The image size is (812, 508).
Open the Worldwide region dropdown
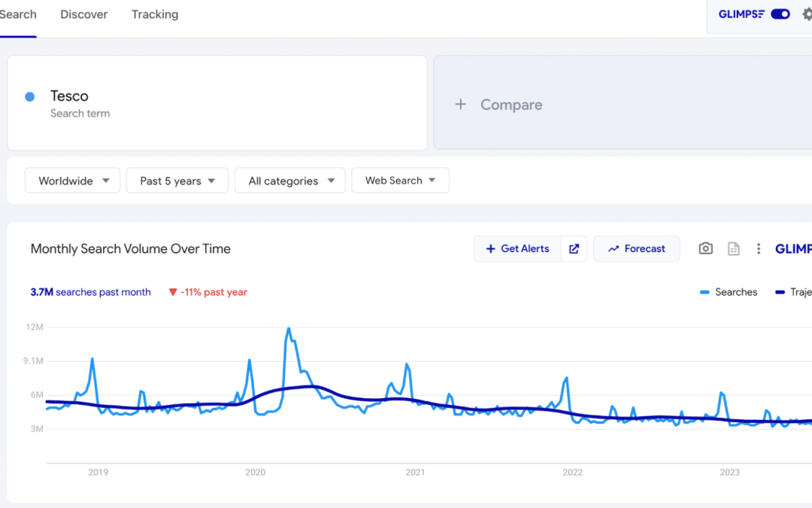click(72, 181)
